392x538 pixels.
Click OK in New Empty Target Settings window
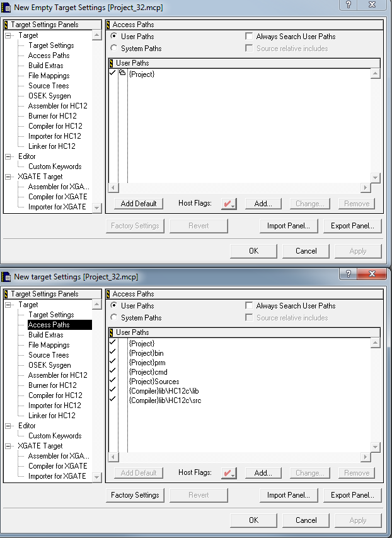click(x=253, y=251)
